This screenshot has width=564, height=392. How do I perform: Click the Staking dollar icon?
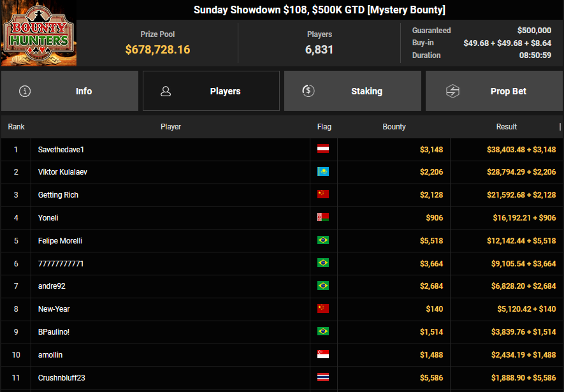click(308, 91)
